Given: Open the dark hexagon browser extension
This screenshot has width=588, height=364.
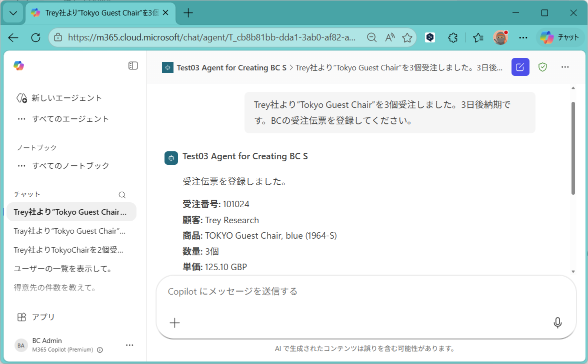Looking at the screenshot, I should (x=430, y=37).
